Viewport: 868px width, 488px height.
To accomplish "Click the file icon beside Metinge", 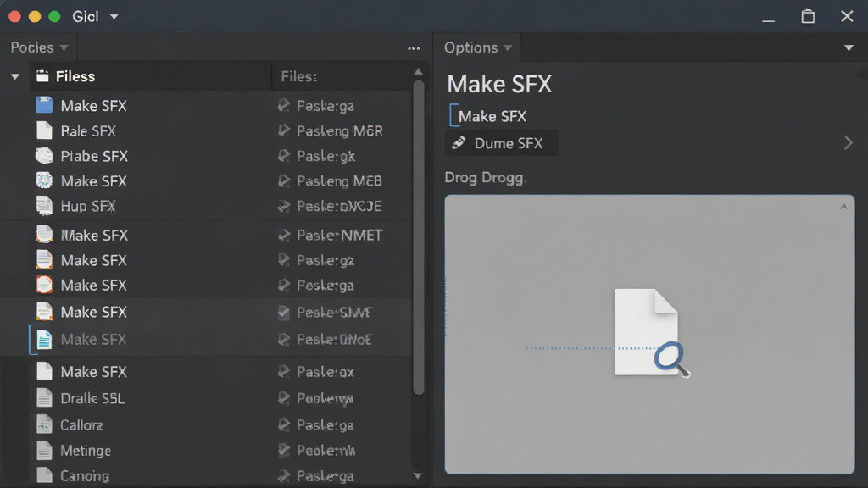I will (44, 451).
